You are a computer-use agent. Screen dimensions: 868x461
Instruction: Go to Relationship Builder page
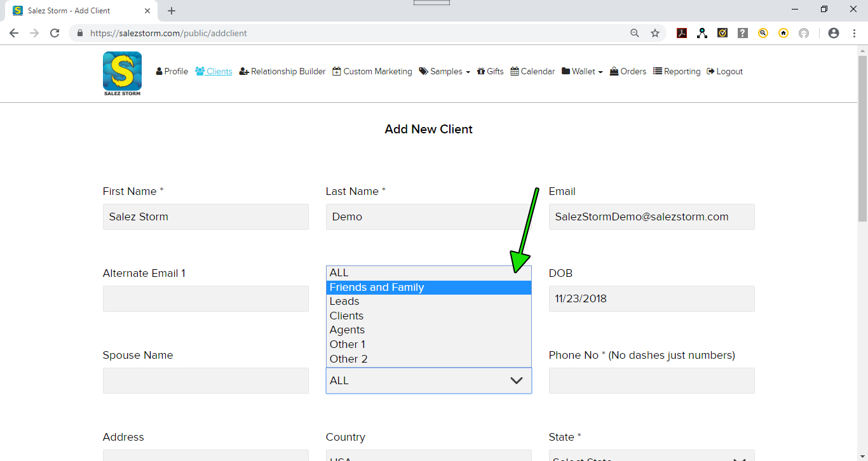click(x=283, y=72)
